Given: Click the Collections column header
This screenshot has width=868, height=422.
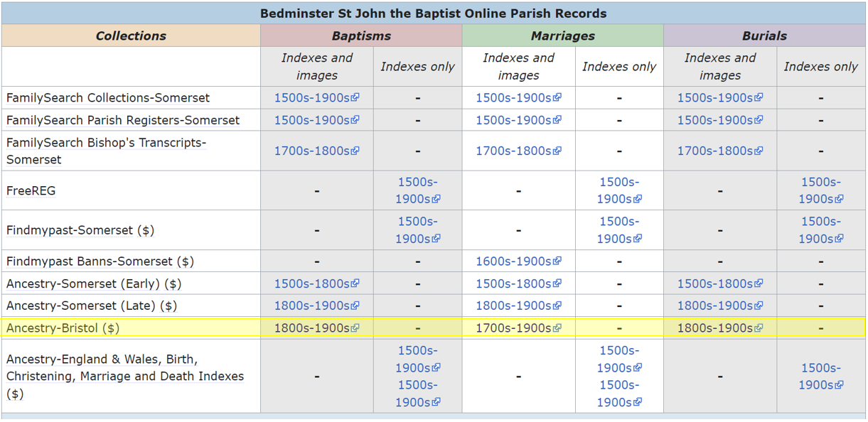Looking at the screenshot, I should (x=131, y=36).
